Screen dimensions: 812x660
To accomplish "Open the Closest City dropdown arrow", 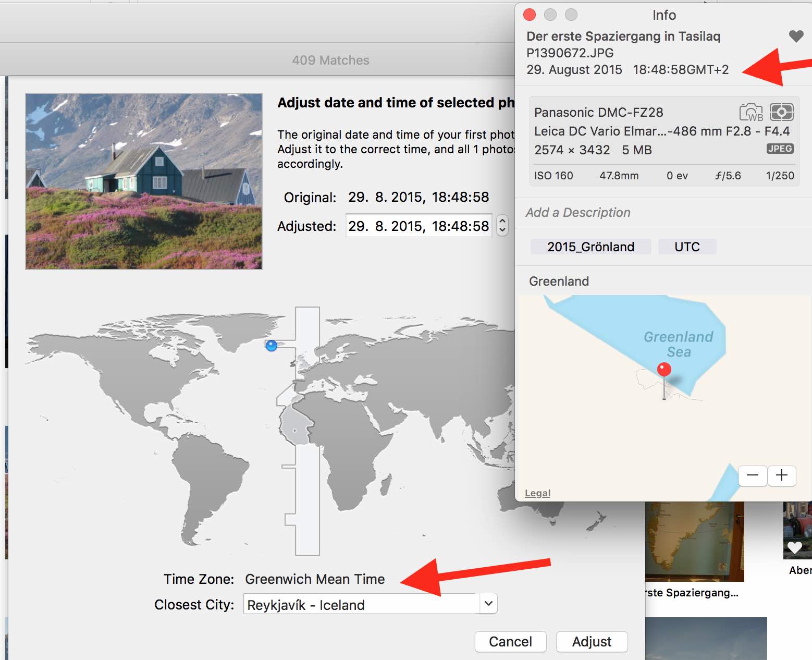I will 488,604.
